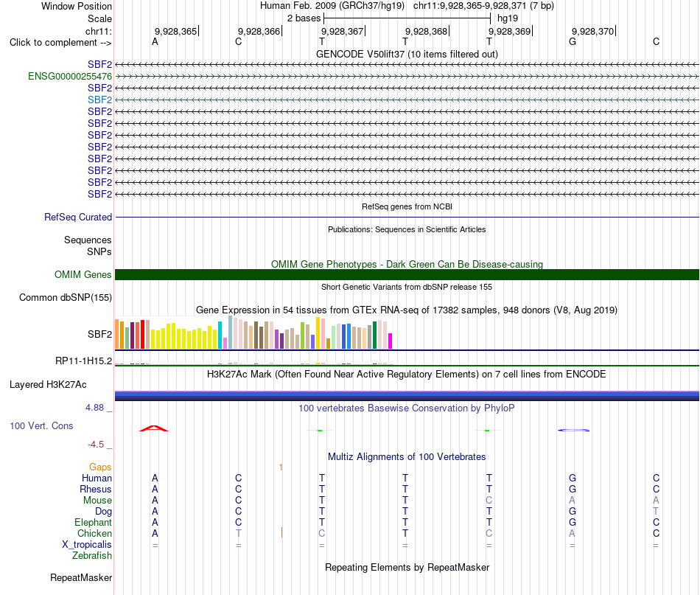Click the orange 'Gaps' row label
The width and height of the screenshot is (700, 595).
tap(100, 467)
